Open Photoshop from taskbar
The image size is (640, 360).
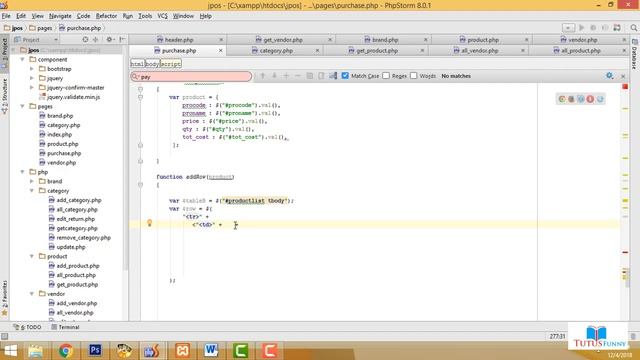pos(95,350)
